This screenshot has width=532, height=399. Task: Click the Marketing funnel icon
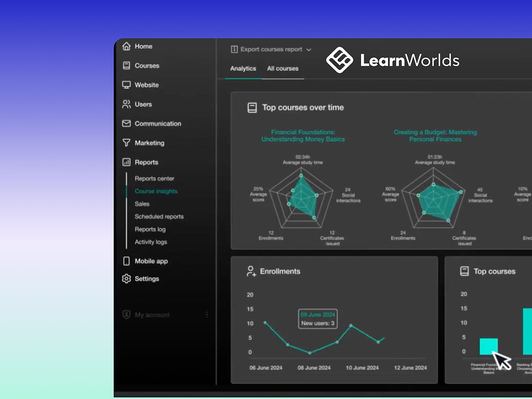(126, 143)
